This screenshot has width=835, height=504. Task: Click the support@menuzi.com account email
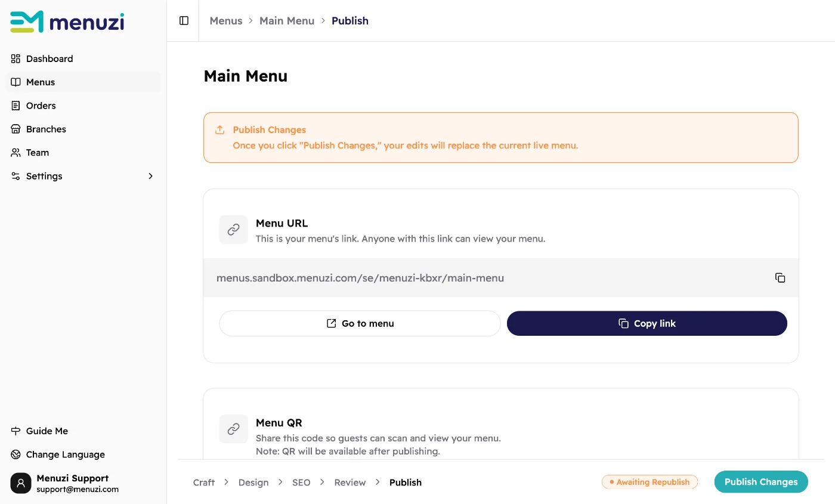point(78,490)
